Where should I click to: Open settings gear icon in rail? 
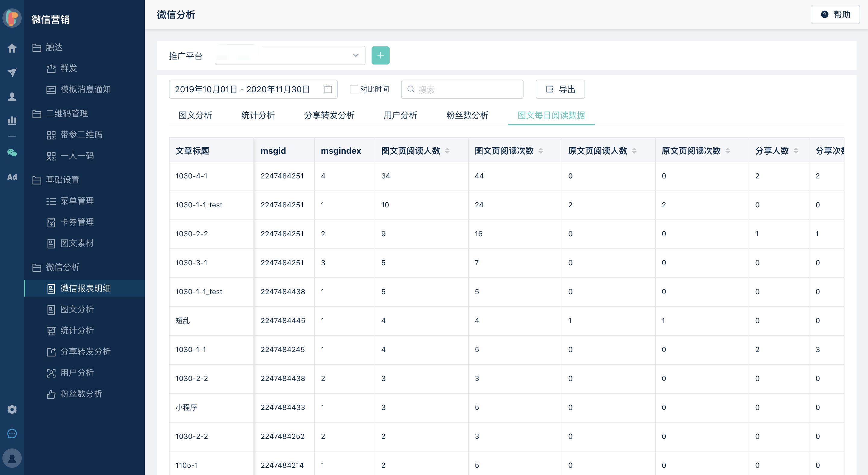[12, 409]
